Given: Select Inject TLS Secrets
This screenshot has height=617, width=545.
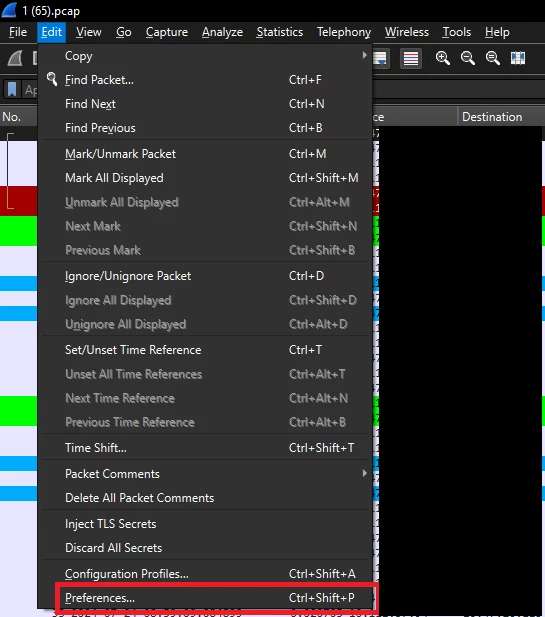Looking at the screenshot, I should [x=205, y=524].
